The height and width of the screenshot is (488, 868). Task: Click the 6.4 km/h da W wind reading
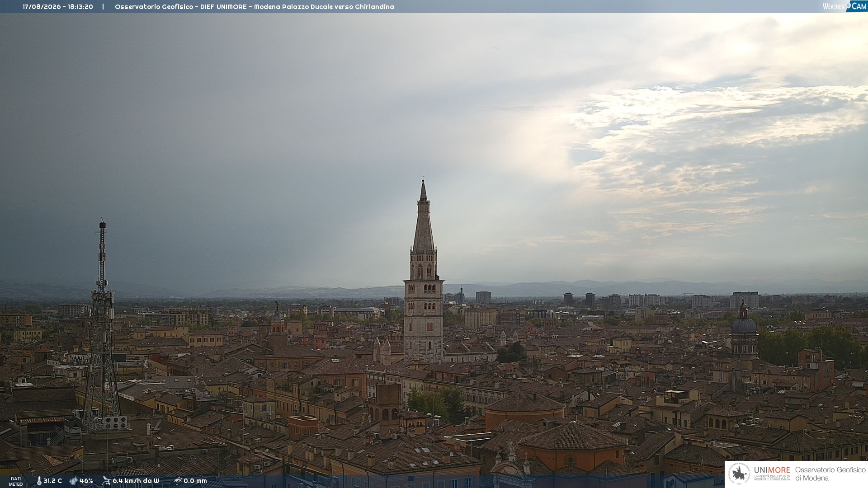(x=136, y=481)
